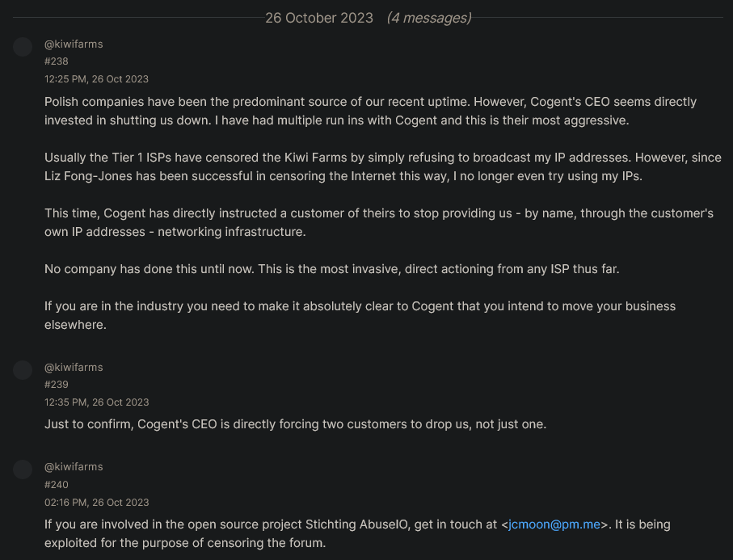Click the avatar beside message #239
The image size is (733, 560).
(x=23, y=370)
